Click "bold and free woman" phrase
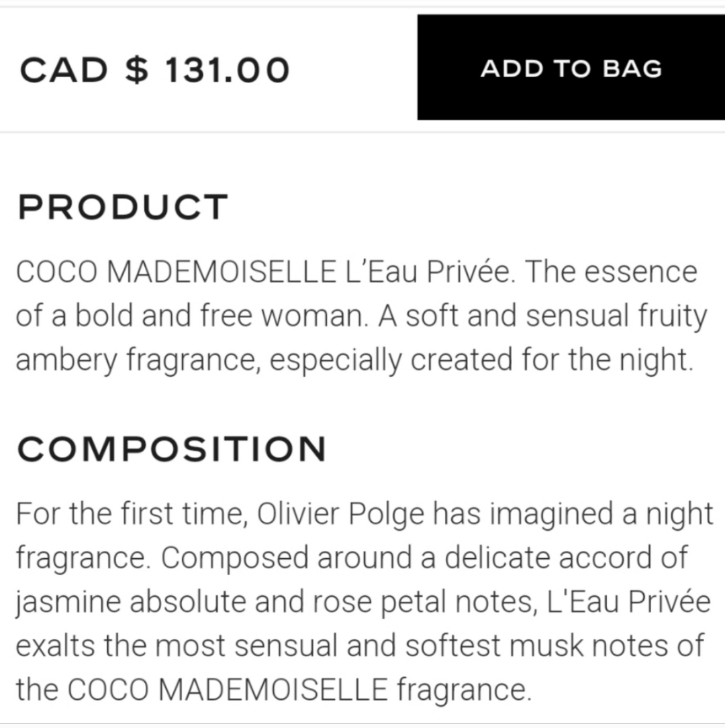Image resolution: width=725 pixels, height=728 pixels. click(221, 316)
